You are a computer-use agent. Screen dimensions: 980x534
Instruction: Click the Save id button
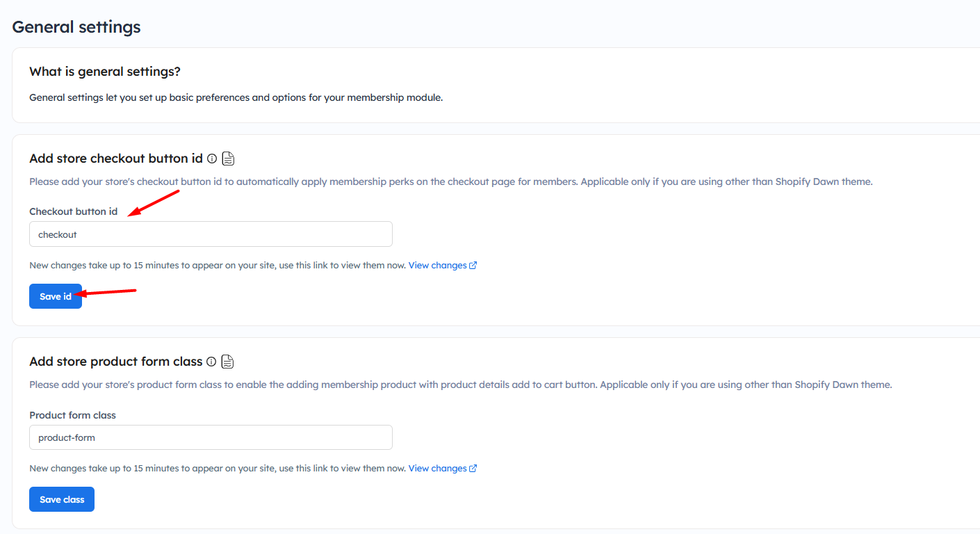coord(56,296)
